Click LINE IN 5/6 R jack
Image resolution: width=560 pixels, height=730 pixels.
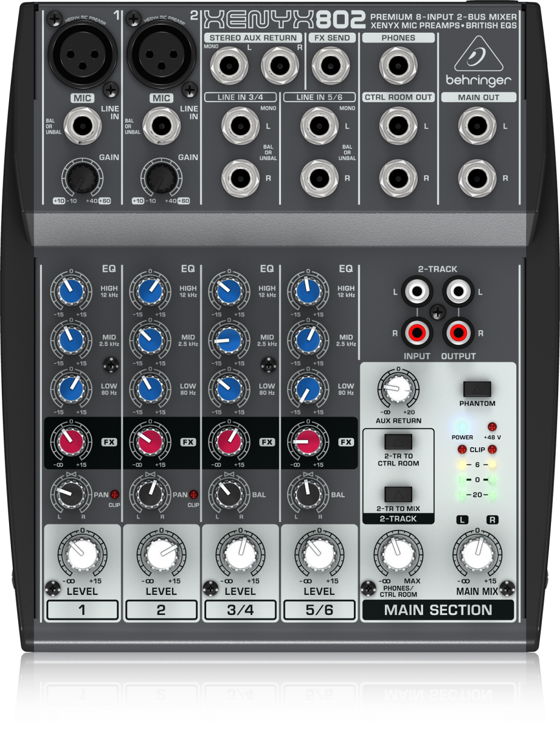coord(320,178)
